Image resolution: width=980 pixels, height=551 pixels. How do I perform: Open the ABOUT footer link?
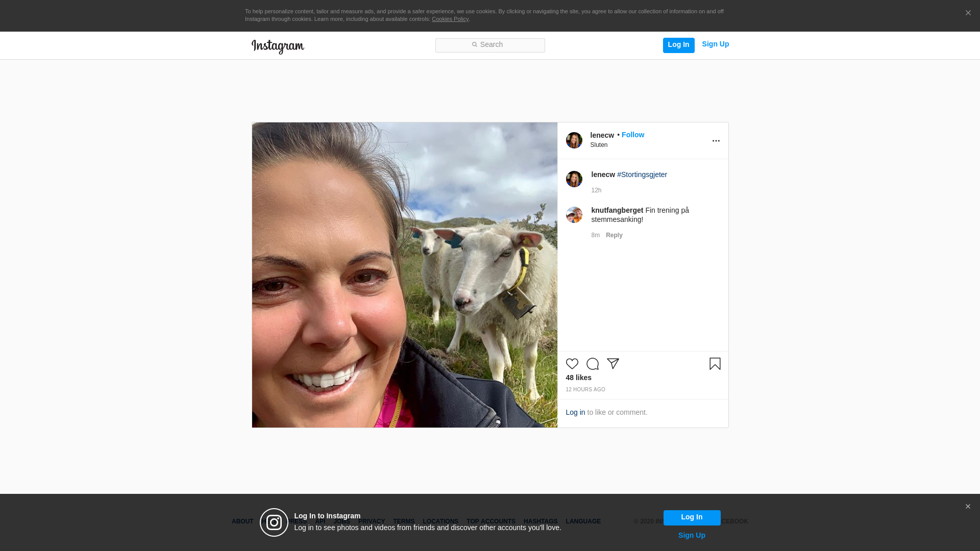pyautogui.click(x=242, y=521)
